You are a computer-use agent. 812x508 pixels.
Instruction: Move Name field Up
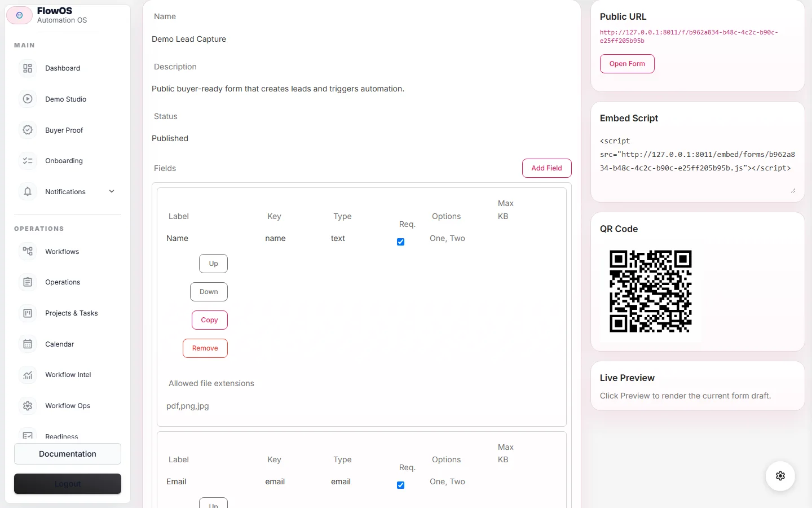213,264
